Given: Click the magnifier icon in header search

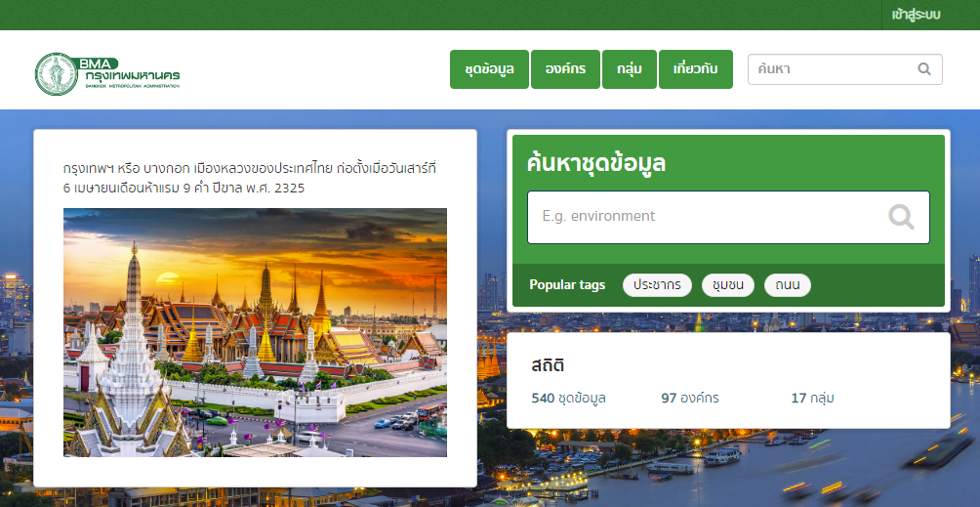Looking at the screenshot, I should click(923, 69).
